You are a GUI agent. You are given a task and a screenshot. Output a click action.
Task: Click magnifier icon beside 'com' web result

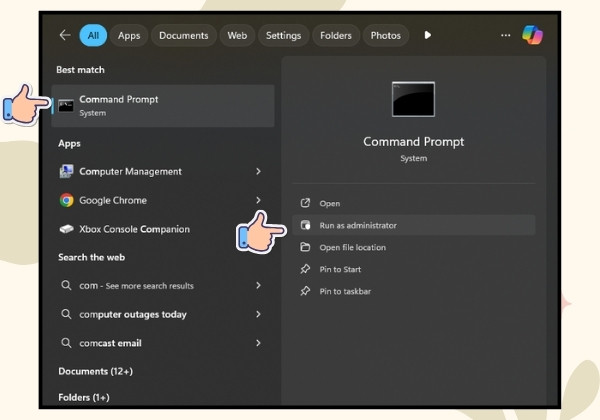point(66,285)
